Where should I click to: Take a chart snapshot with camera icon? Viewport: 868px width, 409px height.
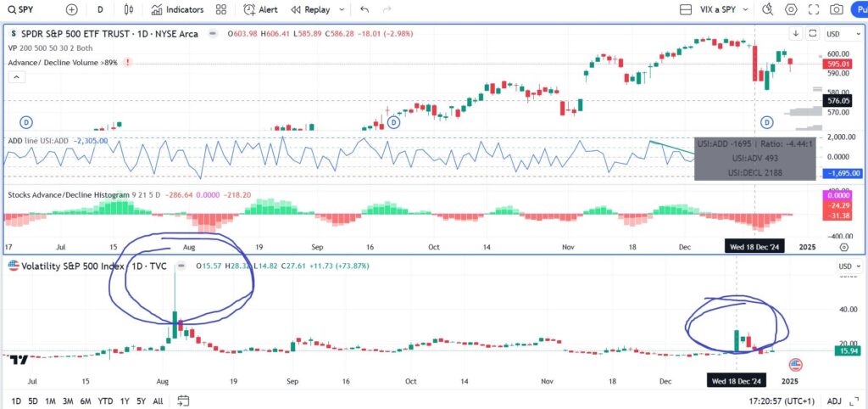pos(837,9)
